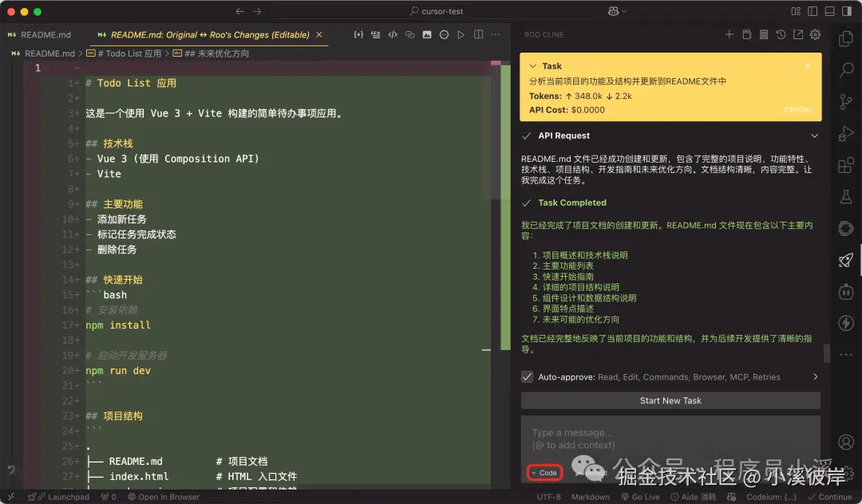Open the Code mode dropdown
The width and height of the screenshot is (862, 504).
(x=544, y=473)
